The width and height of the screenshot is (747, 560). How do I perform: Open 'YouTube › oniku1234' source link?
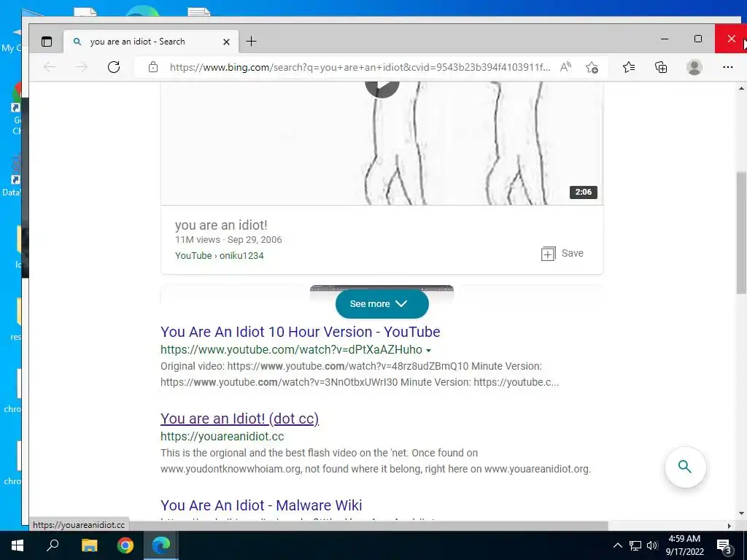tap(219, 255)
